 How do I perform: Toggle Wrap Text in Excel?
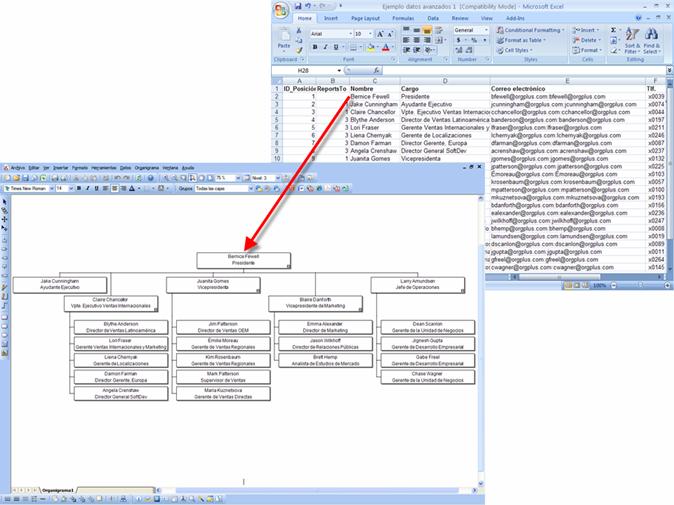439,30
